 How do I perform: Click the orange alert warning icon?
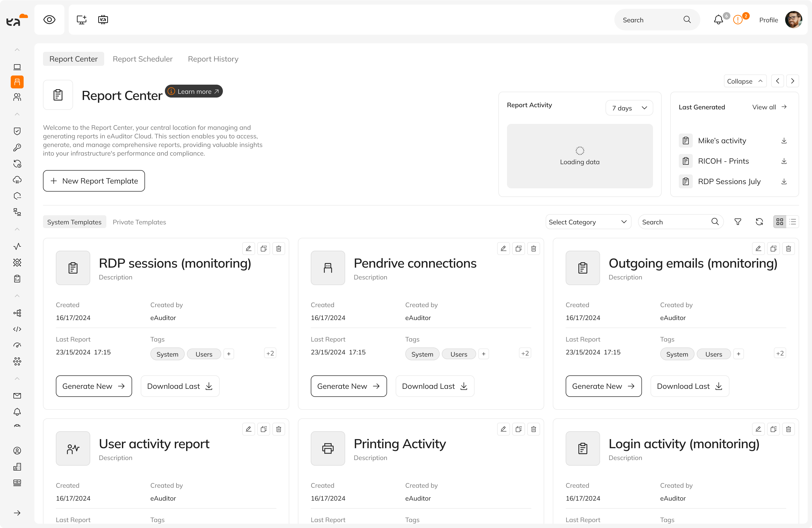pyautogui.click(x=738, y=20)
